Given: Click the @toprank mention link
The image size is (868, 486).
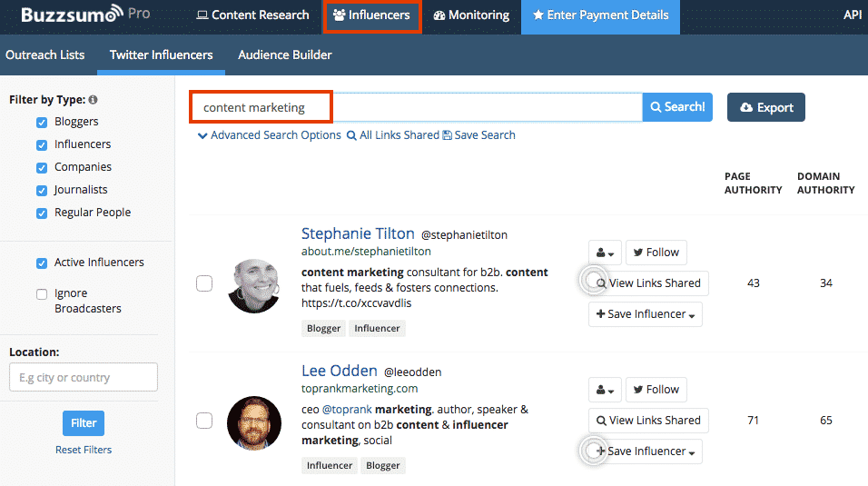Looking at the screenshot, I should tap(347, 409).
